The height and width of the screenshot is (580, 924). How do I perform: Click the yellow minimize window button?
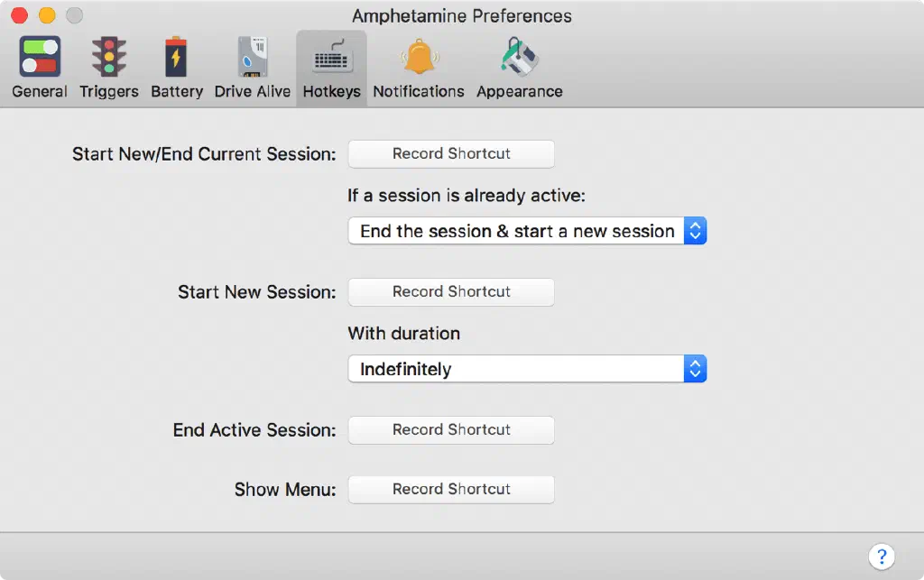[x=47, y=15]
